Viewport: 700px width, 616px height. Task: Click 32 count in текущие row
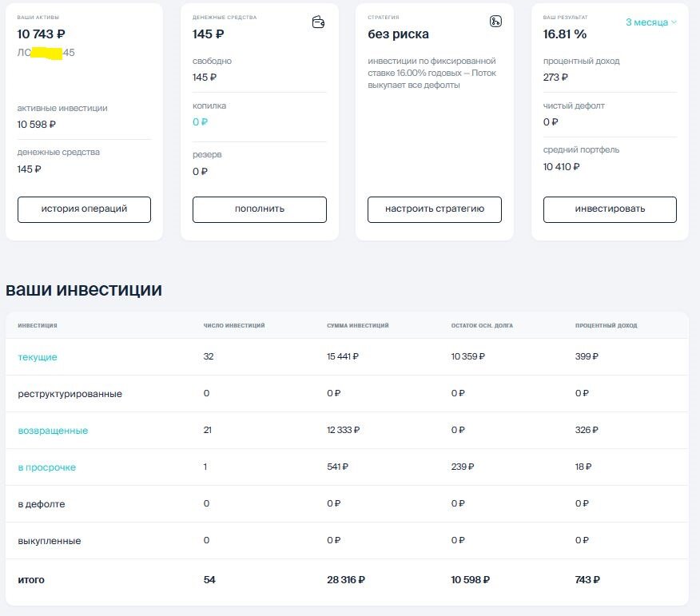[x=209, y=356]
